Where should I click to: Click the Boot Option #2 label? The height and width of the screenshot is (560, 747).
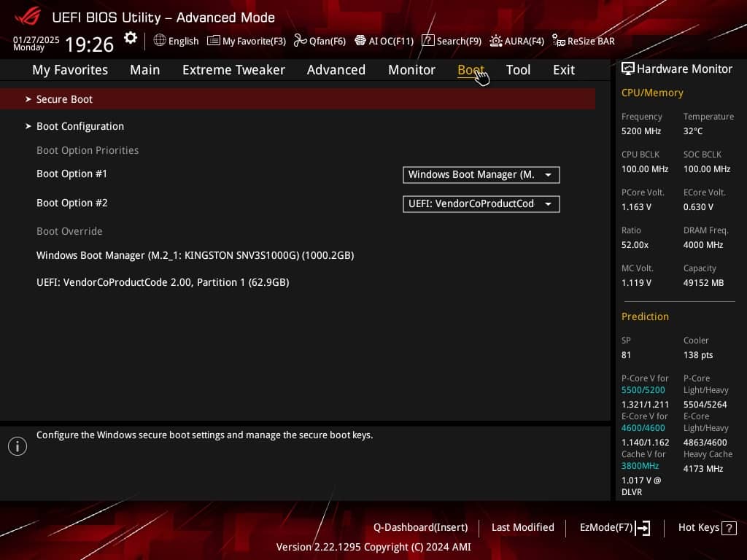(x=72, y=203)
